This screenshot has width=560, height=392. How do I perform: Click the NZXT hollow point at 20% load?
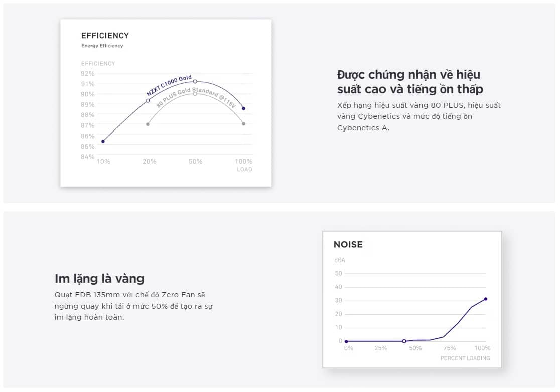(x=148, y=101)
